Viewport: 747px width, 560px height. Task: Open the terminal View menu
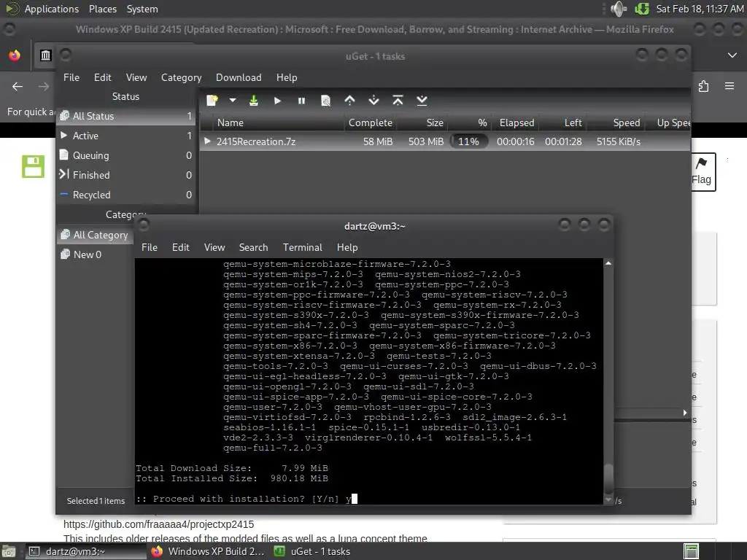[214, 248]
